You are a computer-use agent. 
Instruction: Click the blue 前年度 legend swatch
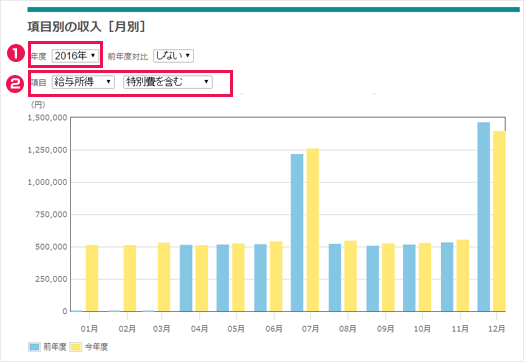tap(34, 347)
